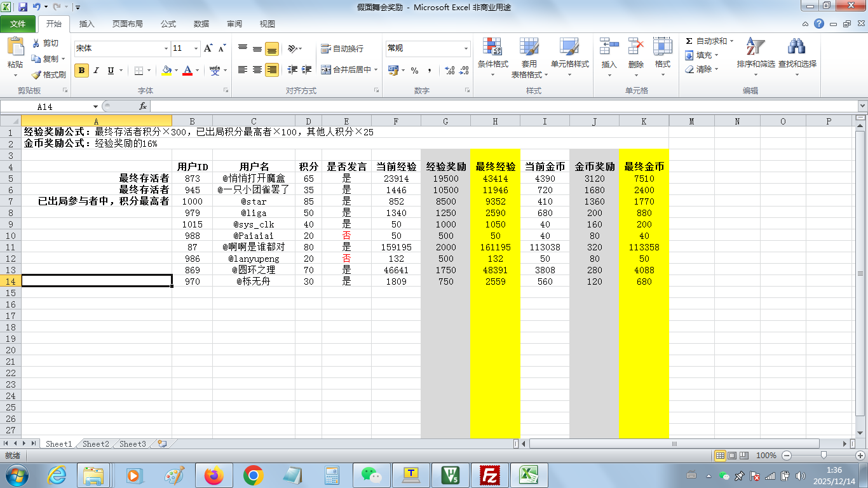Toggle bold formatting off

[81, 71]
